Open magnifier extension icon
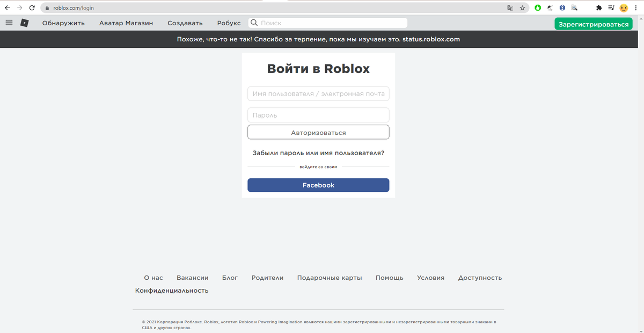 click(574, 8)
